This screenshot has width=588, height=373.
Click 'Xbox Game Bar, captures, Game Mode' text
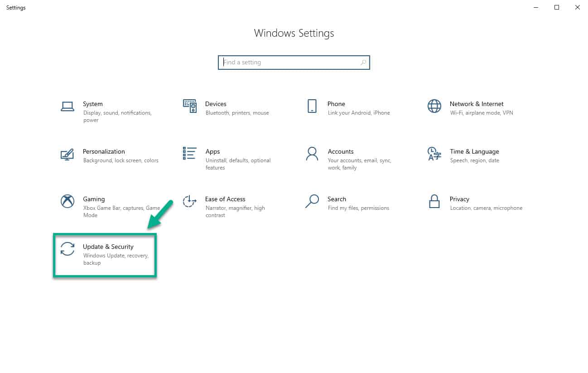[122, 212]
